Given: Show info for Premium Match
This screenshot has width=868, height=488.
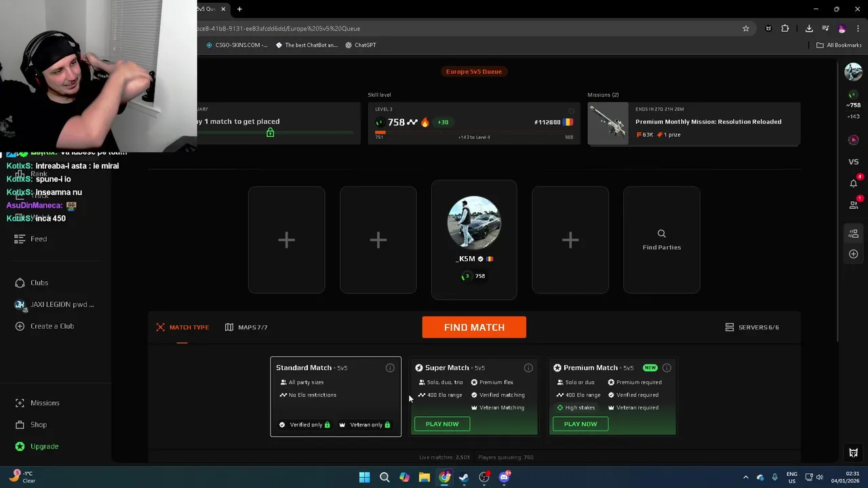Looking at the screenshot, I should tap(667, 367).
